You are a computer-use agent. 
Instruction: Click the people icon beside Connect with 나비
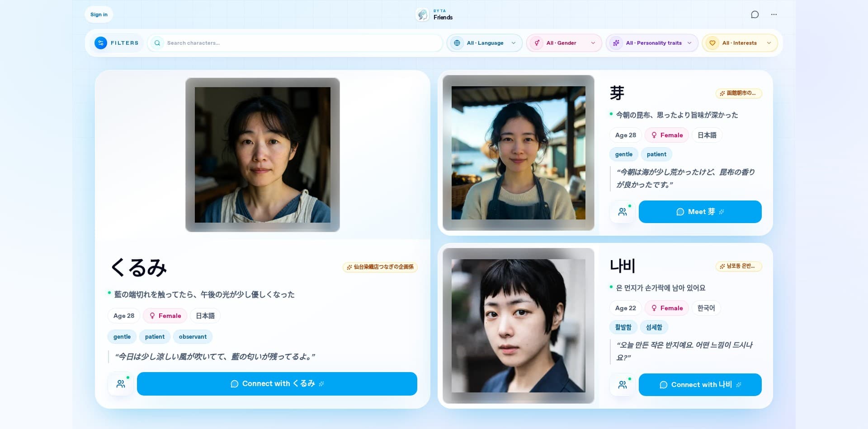[x=623, y=385]
